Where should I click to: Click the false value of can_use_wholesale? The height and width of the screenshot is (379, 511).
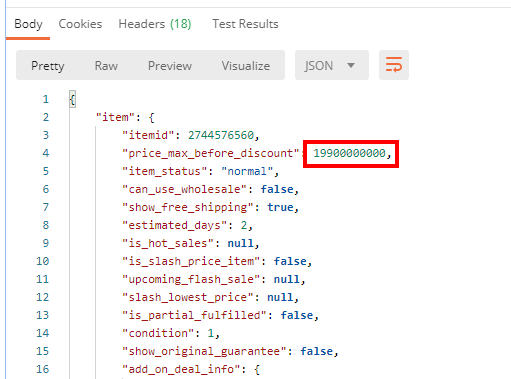click(277, 189)
